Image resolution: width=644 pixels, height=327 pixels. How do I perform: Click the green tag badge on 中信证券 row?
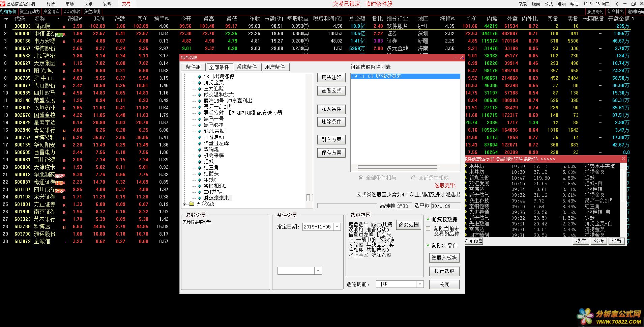pyautogui.click(x=59, y=35)
